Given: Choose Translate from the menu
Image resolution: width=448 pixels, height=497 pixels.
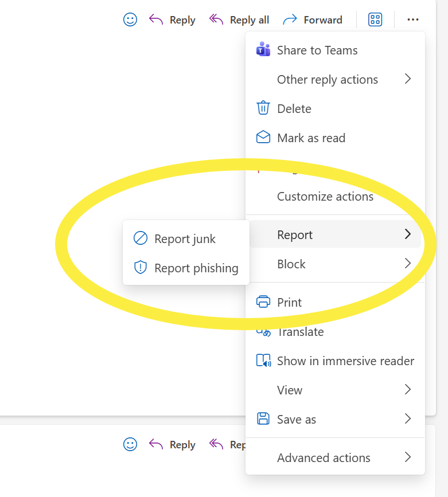Looking at the screenshot, I should click(300, 332).
